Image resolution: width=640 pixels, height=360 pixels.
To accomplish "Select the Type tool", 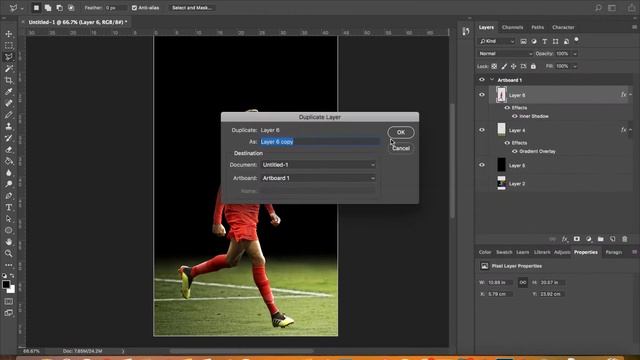I will (x=9, y=207).
